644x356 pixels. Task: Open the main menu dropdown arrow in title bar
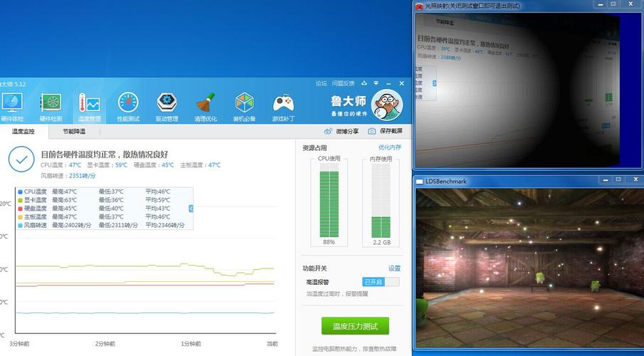point(376,83)
